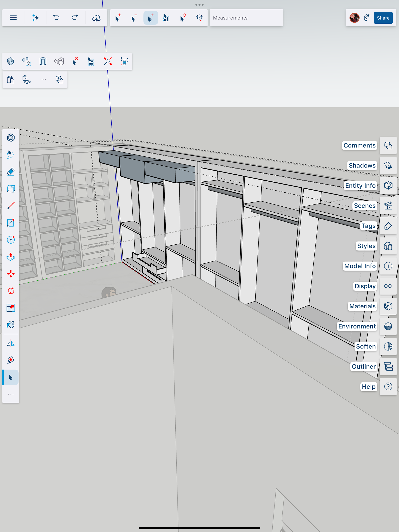Open the Materials panel icon
Image resolution: width=399 pixels, height=532 pixels.
click(388, 306)
